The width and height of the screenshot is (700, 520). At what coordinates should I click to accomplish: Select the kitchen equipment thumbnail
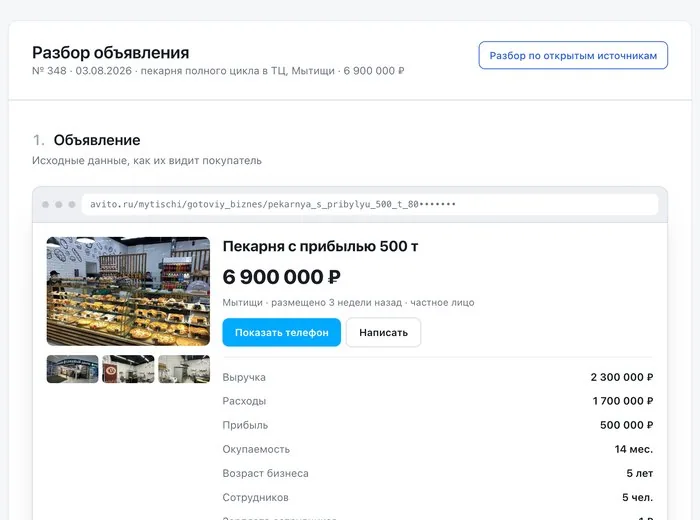[184, 369]
